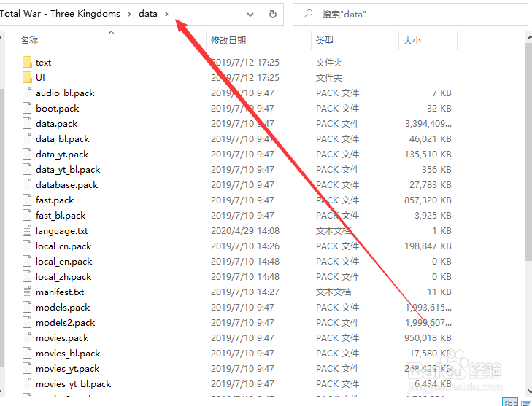Image resolution: width=532 pixels, height=406 pixels.
Task: Select the manifest.txt file name
Action: [x=60, y=292]
